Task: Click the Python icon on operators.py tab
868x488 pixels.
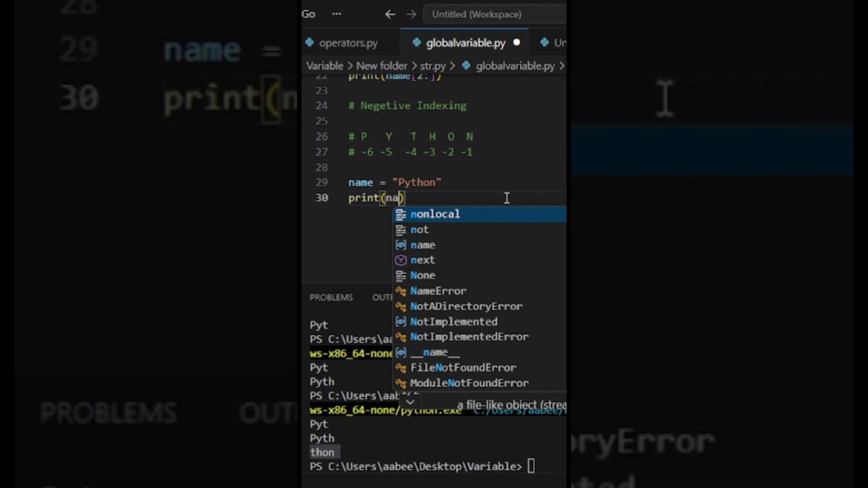Action: tap(311, 43)
